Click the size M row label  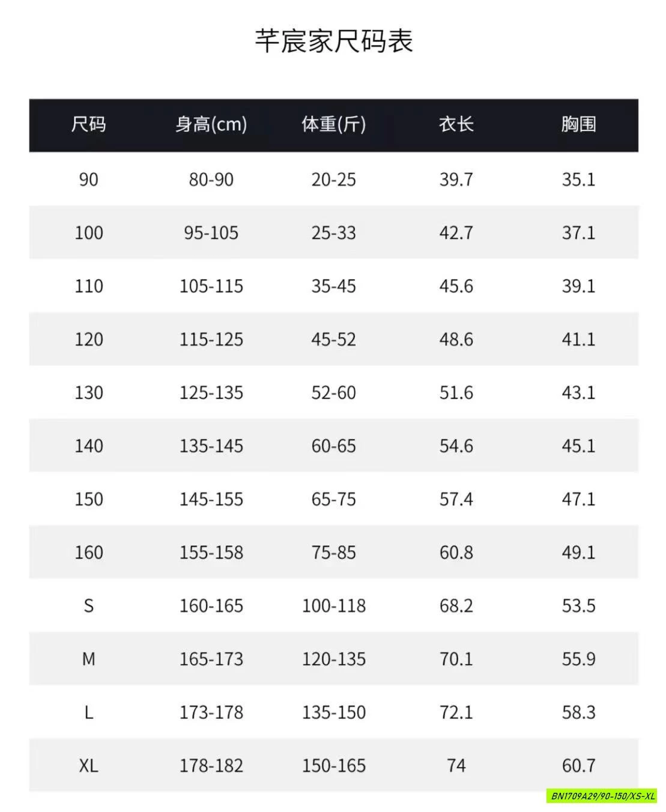tap(88, 659)
